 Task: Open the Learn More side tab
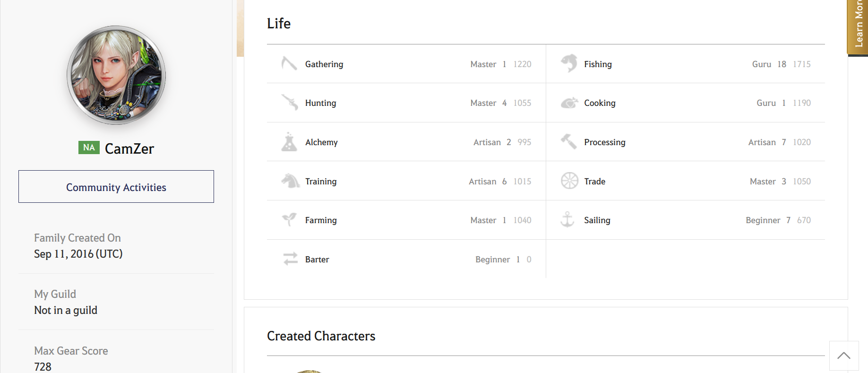[x=858, y=26]
